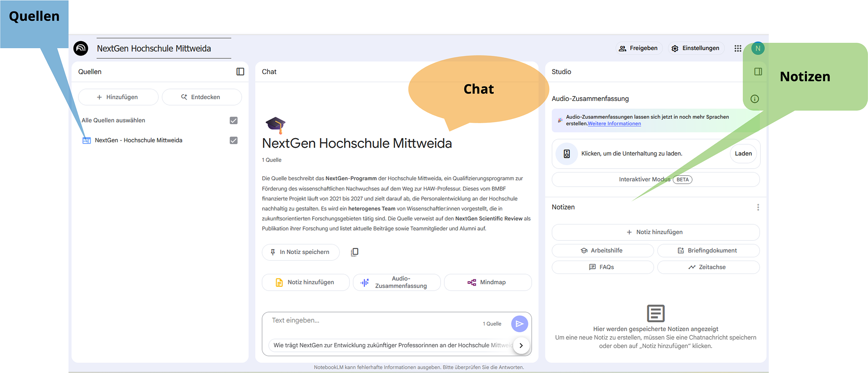Click Notiz hinzufügen in Studio panel
The image size is (868, 373).
[656, 232]
